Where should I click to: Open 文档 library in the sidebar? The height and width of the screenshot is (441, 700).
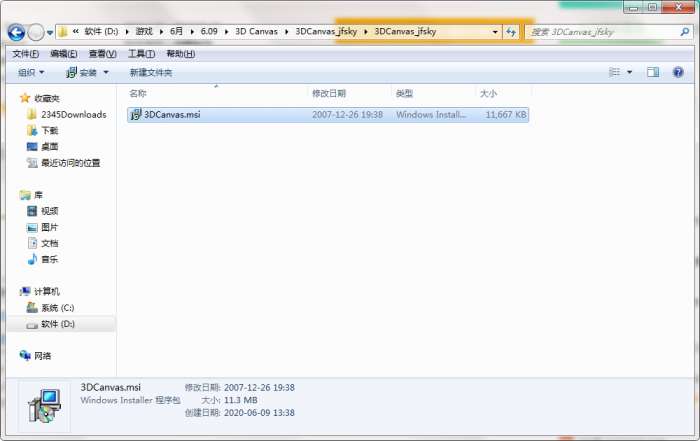(x=50, y=243)
